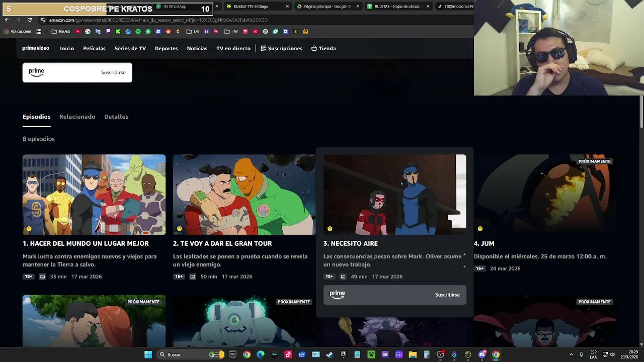Open File Explorer from the taskbar

click(413, 355)
